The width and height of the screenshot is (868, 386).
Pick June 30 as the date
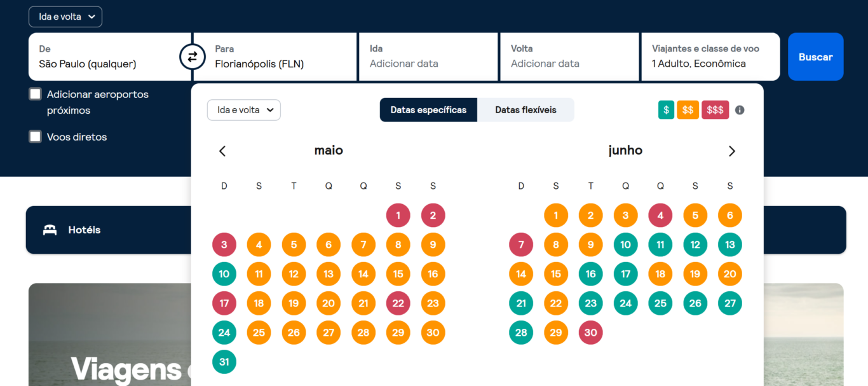pyautogui.click(x=590, y=333)
